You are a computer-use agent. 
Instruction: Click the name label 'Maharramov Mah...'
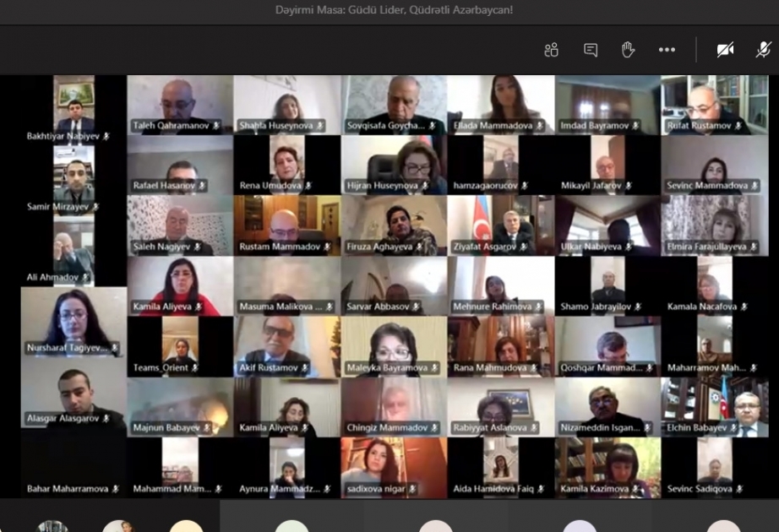point(706,368)
